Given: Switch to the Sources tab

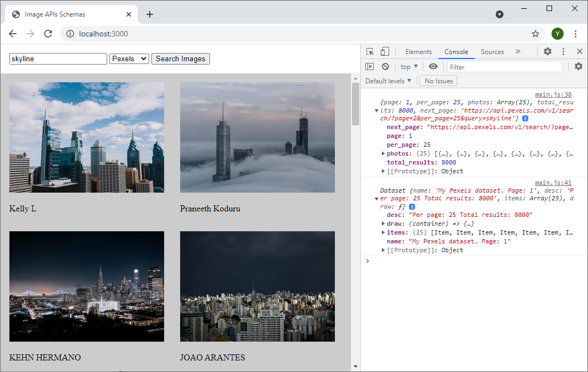Looking at the screenshot, I should coord(492,51).
